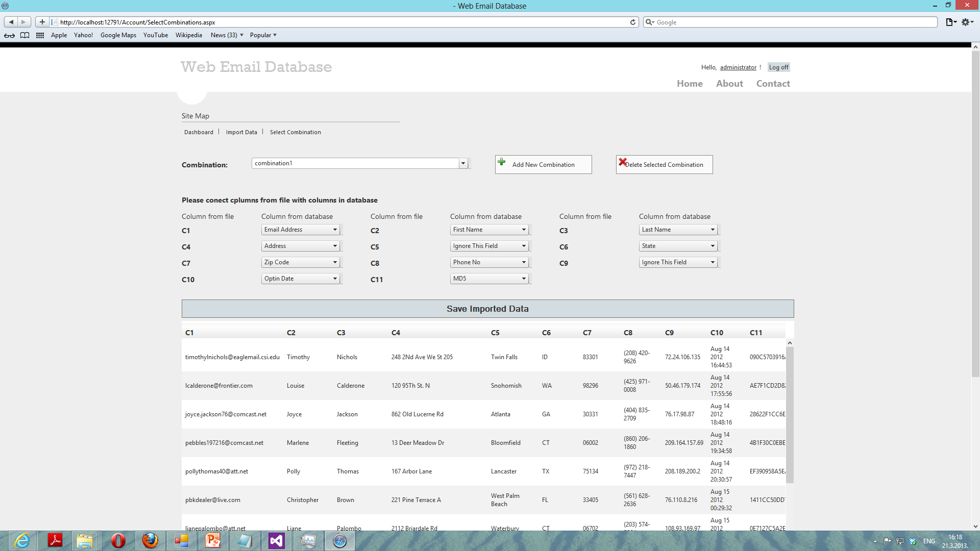This screenshot has height=551, width=980.
Task: Open File Explorer from taskbar
Action: tap(85, 540)
